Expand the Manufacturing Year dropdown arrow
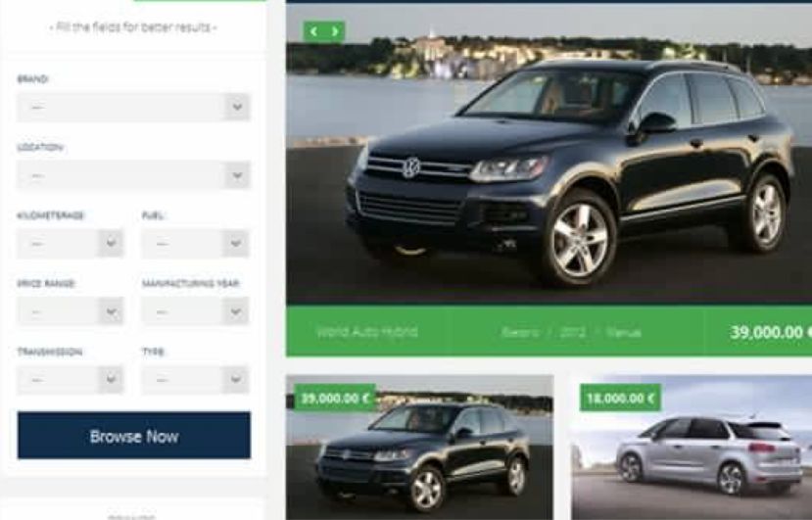Image resolution: width=812 pixels, height=520 pixels. (x=236, y=311)
